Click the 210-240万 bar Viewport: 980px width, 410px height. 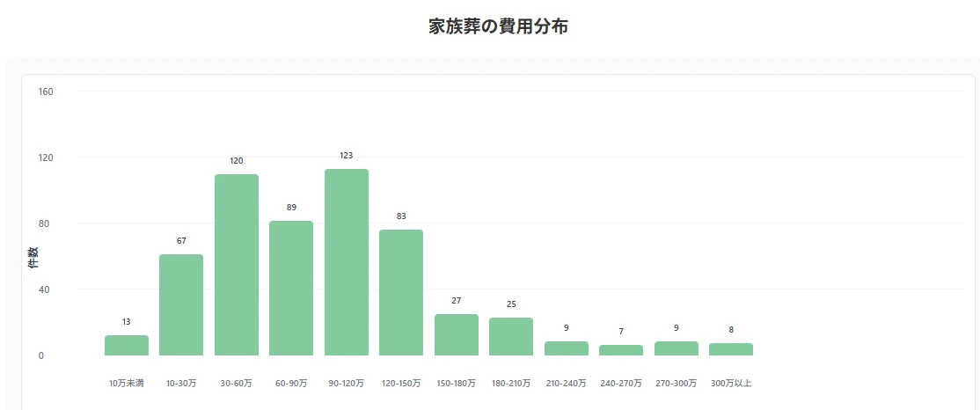(567, 348)
